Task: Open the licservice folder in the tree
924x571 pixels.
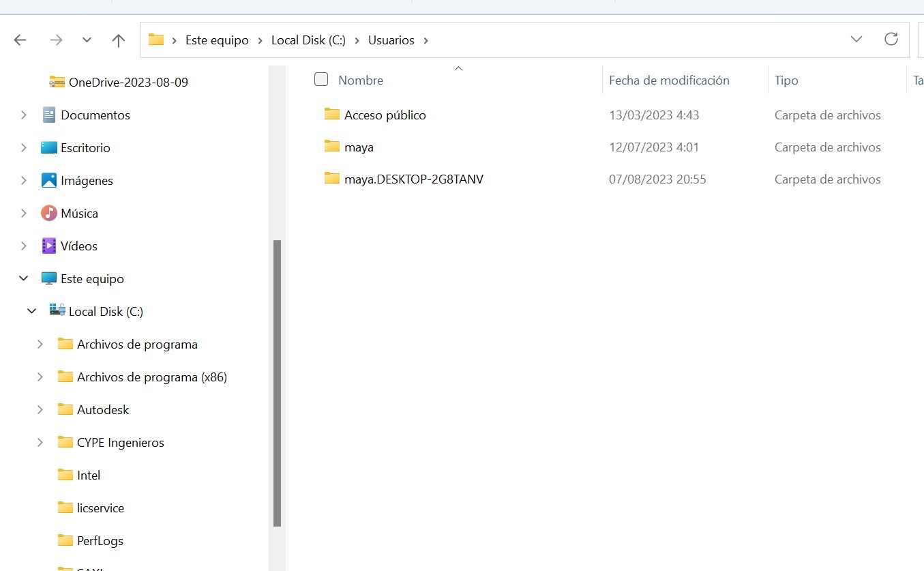Action: tap(101, 508)
